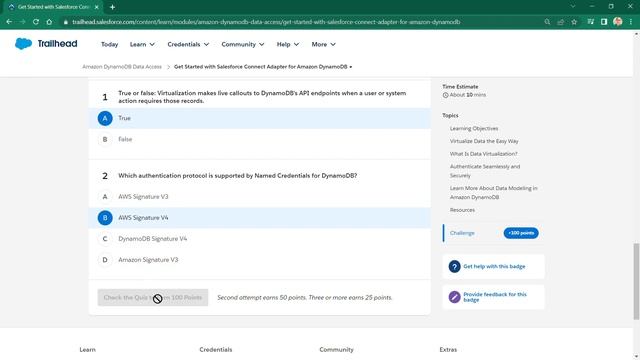Click the Credentials footer heading
This screenshot has width=640, height=360.
[216, 350]
